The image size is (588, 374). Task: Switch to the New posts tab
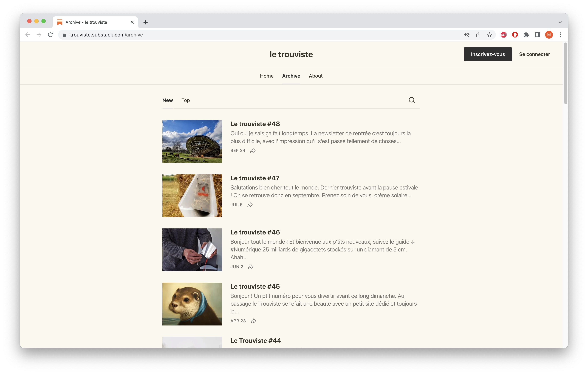click(x=168, y=100)
